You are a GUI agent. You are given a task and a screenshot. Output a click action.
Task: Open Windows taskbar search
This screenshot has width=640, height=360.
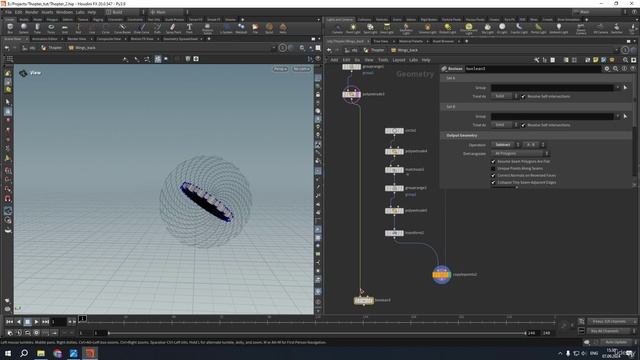tap(24, 353)
